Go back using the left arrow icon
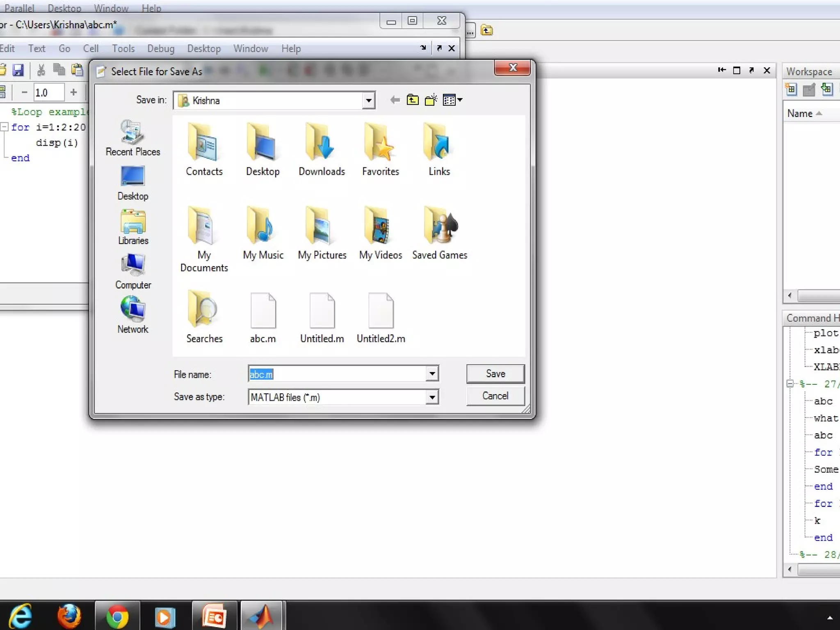 [x=395, y=100]
